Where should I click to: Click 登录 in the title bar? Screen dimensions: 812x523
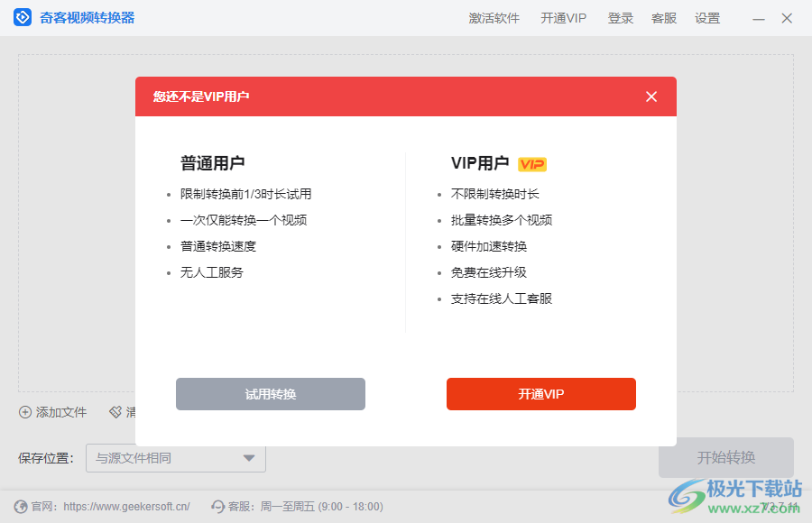click(621, 18)
